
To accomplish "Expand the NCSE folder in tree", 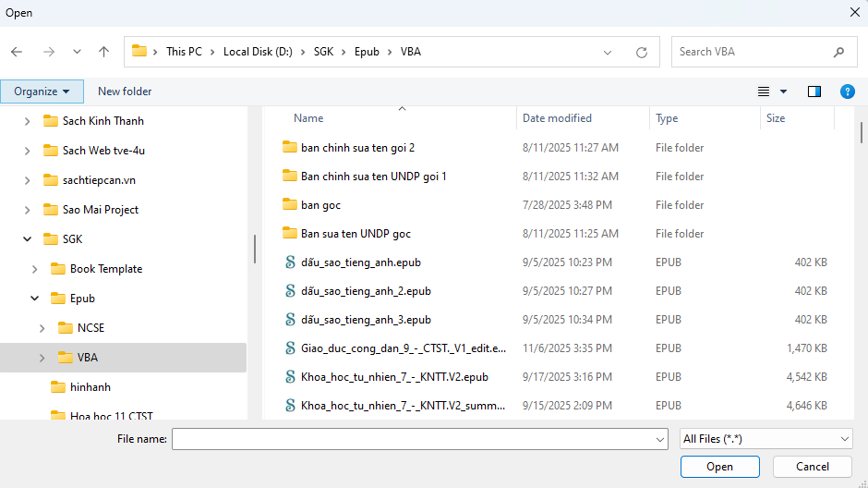I will [42, 328].
